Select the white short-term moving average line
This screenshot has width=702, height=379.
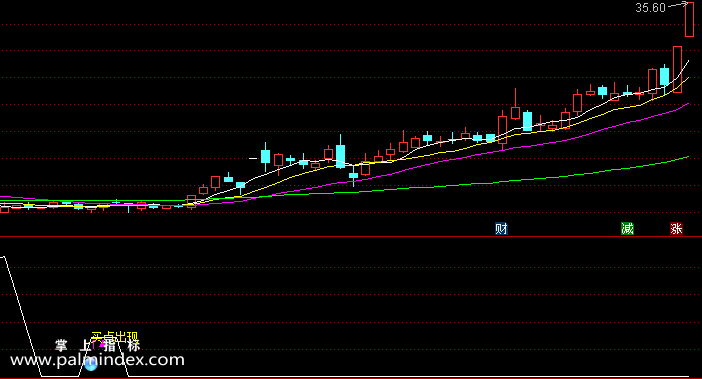(x=448, y=142)
